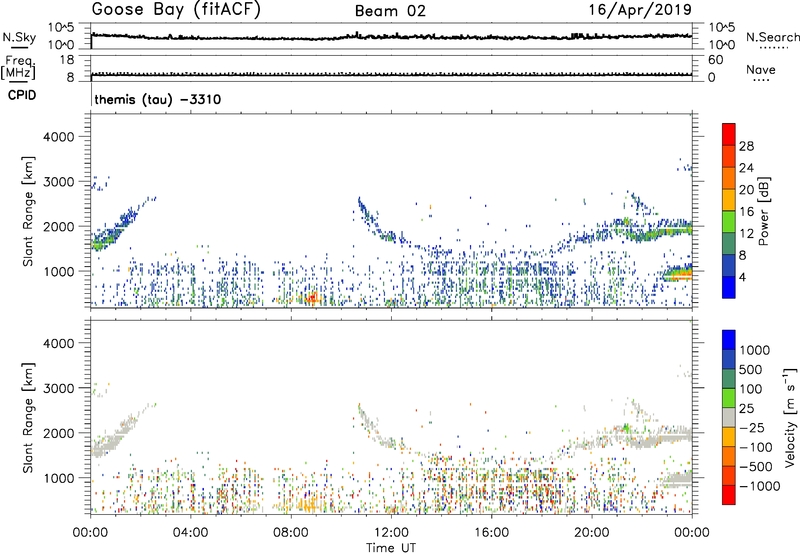Pick the red bottom segment of Velocity bar
The image size is (800, 554).
(x=729, y=495)
